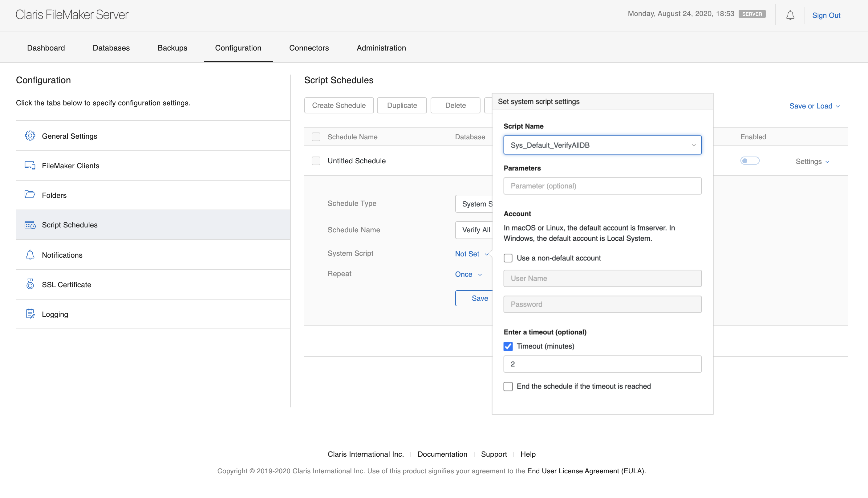The image size is (868, 498).
Task: Open the notifications bell in header
Action: click(790, 15)
